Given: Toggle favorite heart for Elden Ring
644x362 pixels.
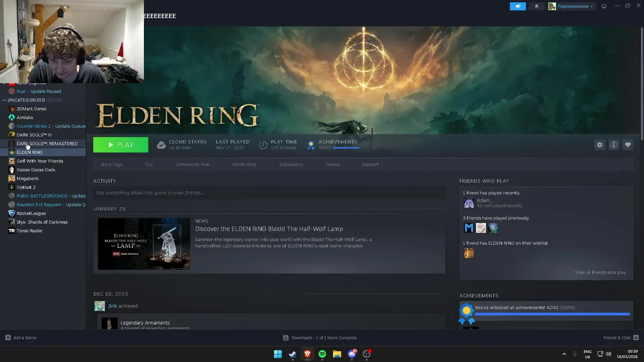Looking at the screenshot, I should click(x=628, y=145).
